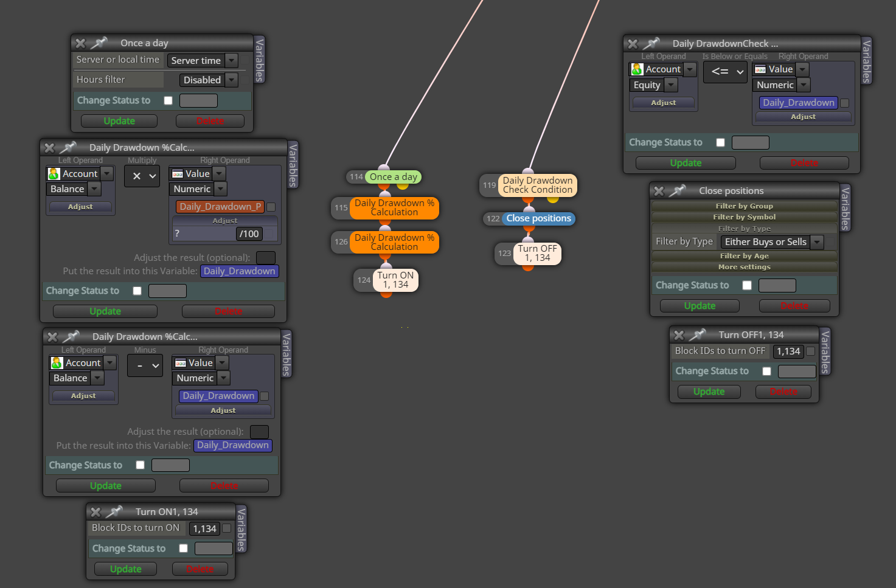This screenshot has height=588, width=896.
Task: Expand the Filter by Age section
Action: [x=745, y=256]
